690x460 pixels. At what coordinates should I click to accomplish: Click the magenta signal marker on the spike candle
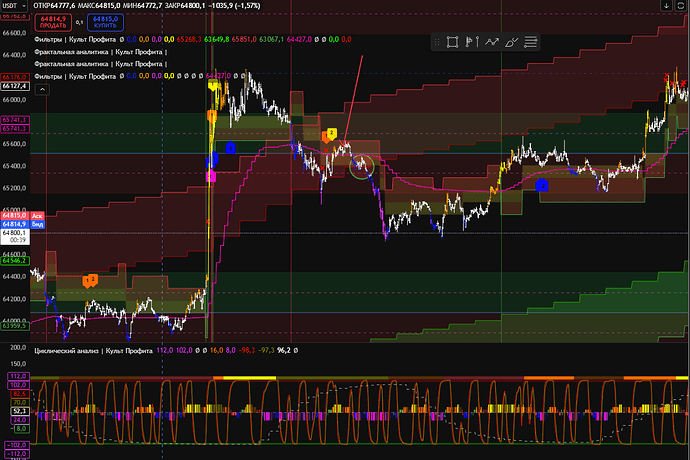211,176
